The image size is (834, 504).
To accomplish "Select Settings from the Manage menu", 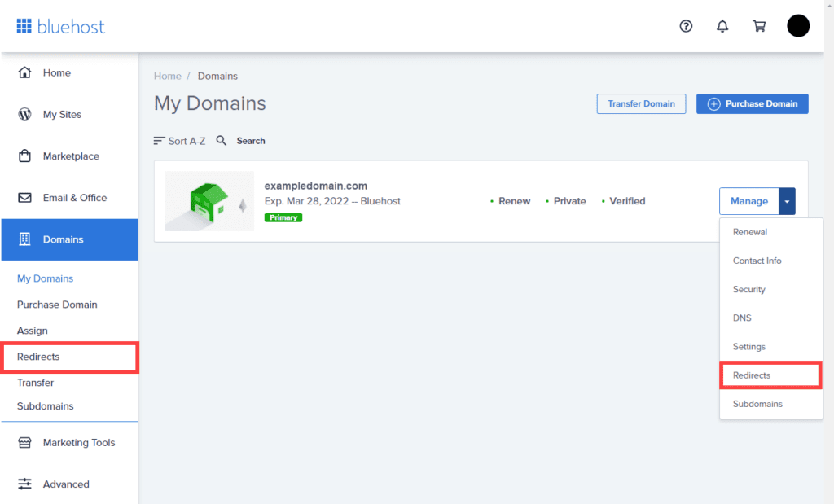I will (748, 346).
